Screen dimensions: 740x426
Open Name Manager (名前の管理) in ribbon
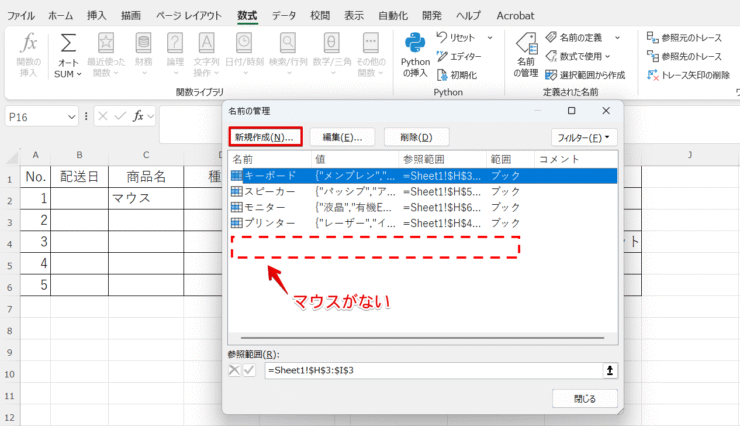pos(526,55)
